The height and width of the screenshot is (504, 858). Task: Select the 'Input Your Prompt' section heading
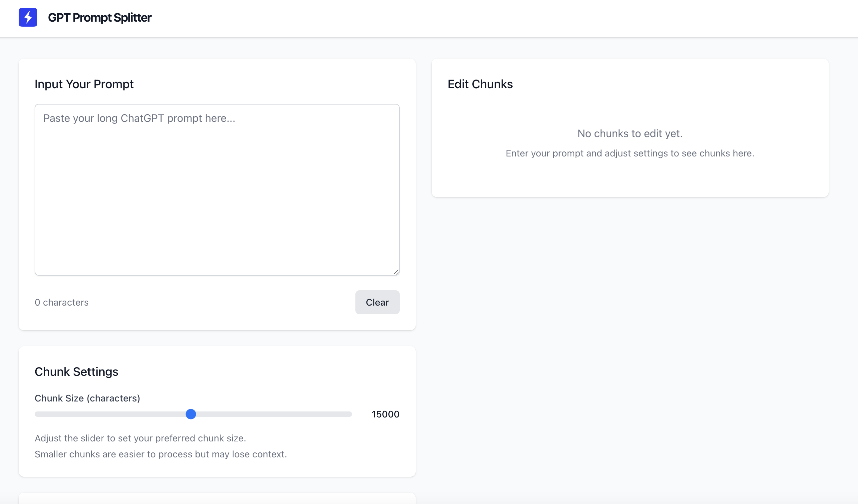pyautogui.click(x=84, y=84)
